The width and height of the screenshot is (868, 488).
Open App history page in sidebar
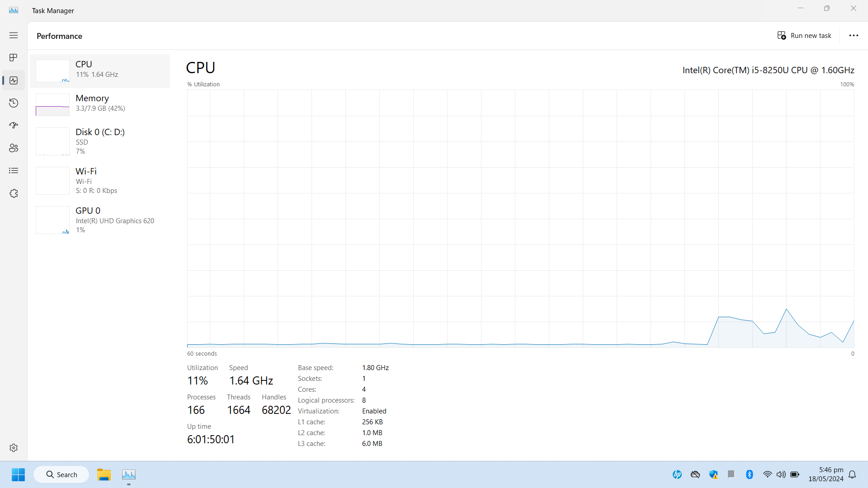[14, 103]
